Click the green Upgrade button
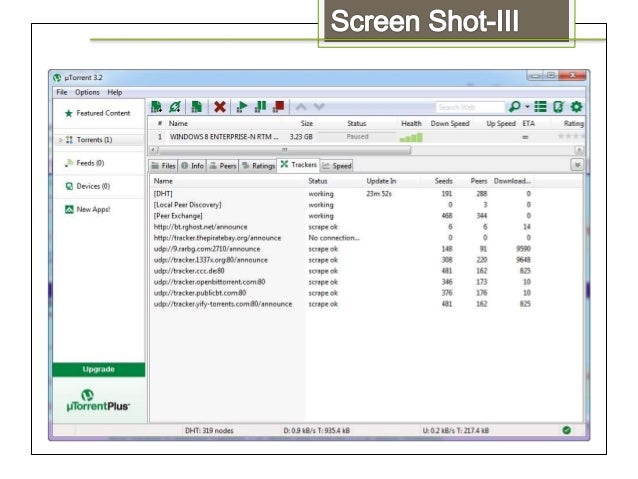638x479 pixels. click(x=98, y=370)
